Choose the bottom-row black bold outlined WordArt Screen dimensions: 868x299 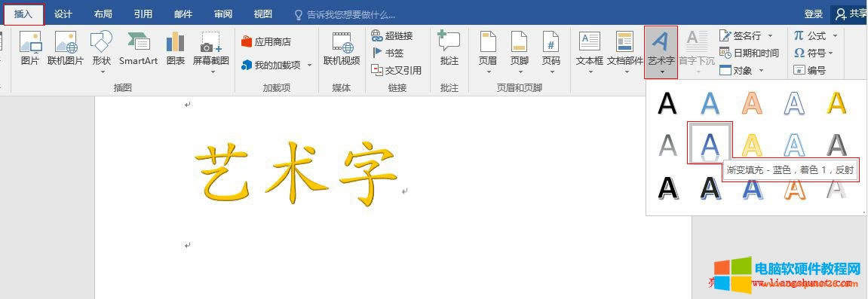pos(667,188)
